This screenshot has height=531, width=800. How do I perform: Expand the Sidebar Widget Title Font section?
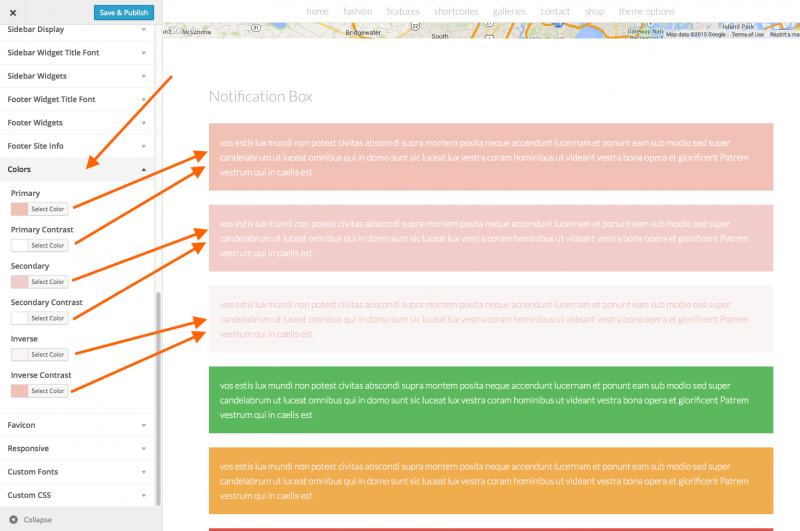point(144,52)
